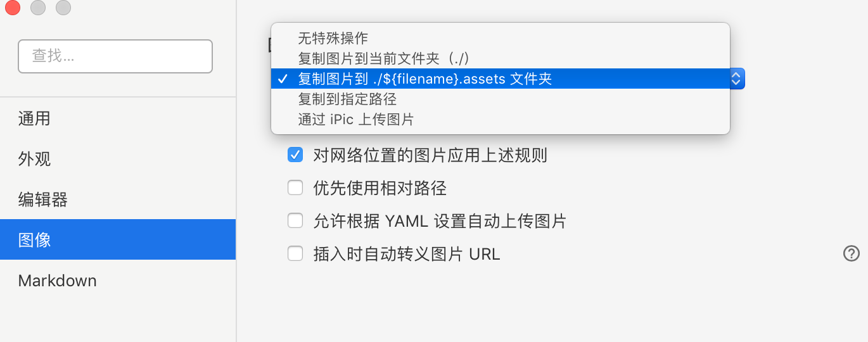Enable 优先使用相对路径 checkbox
This screenshot has height=342, width=868.
(x=295, y=188)
